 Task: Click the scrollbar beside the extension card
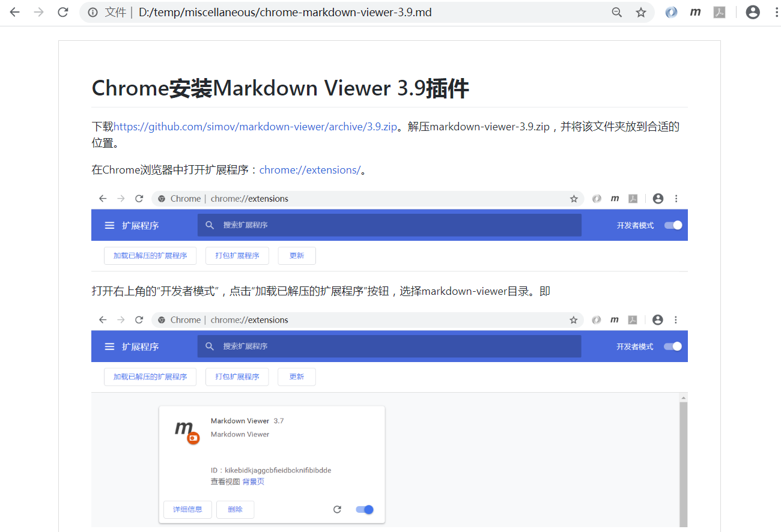click(684, 462)
